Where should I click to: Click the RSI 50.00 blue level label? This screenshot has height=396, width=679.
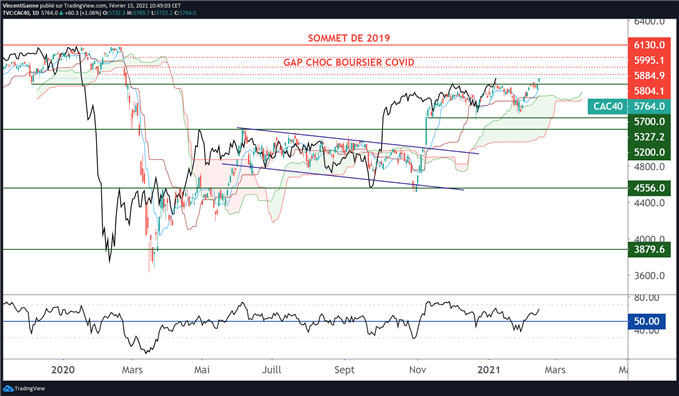(647, 321)
